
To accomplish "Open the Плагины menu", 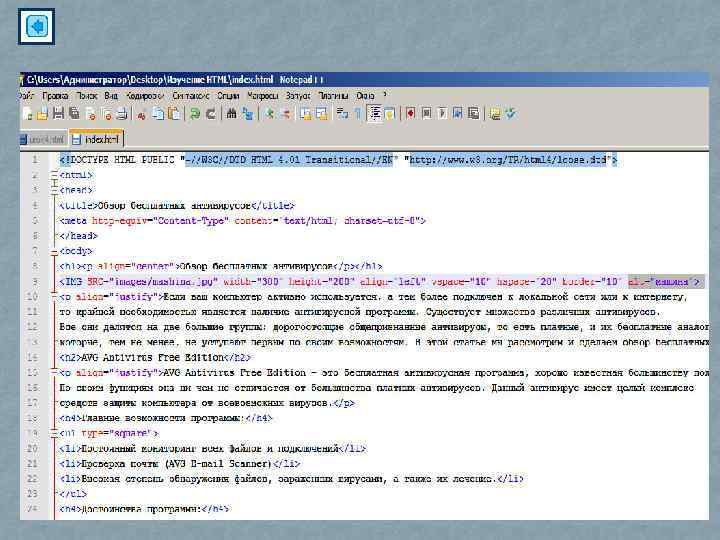I will [333, 96].
